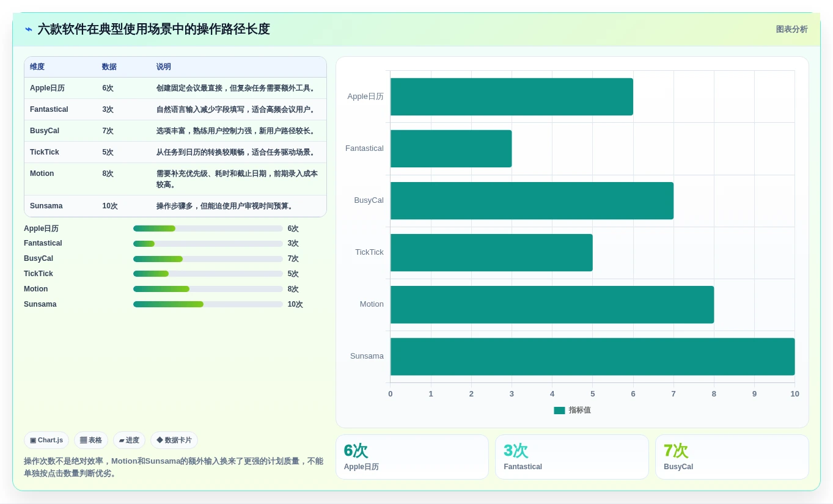Toggle the 指标值 legend entry in the chart
This screenshot has width=833, height=504.
[x=572, y=411]
